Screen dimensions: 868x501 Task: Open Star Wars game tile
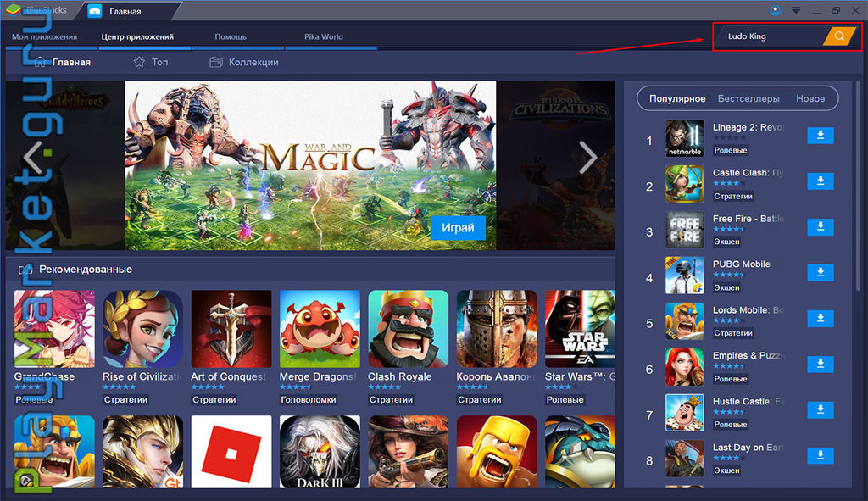(x=580, y=329)
